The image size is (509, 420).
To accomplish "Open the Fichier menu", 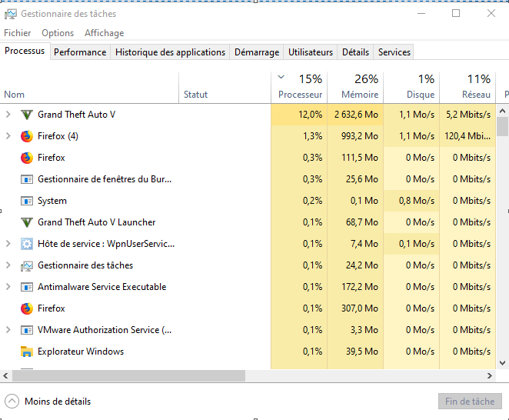I will (18, 33).
